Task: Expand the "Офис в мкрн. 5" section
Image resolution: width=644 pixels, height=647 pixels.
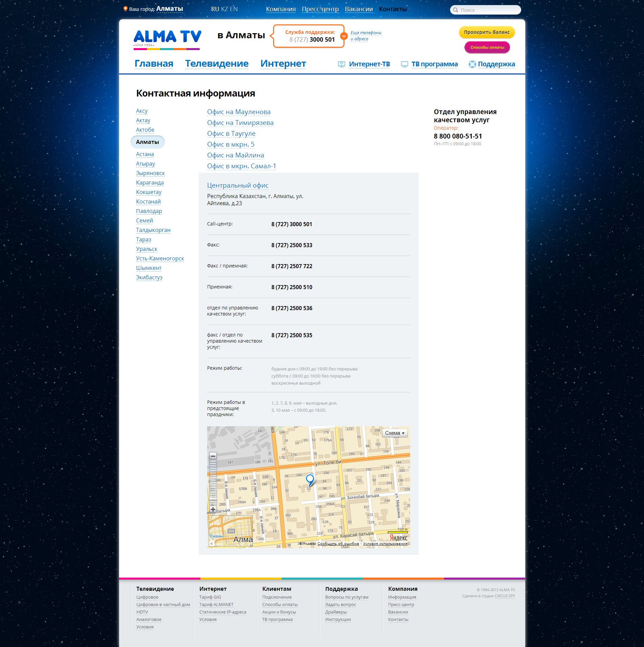Action: [231, 145]
